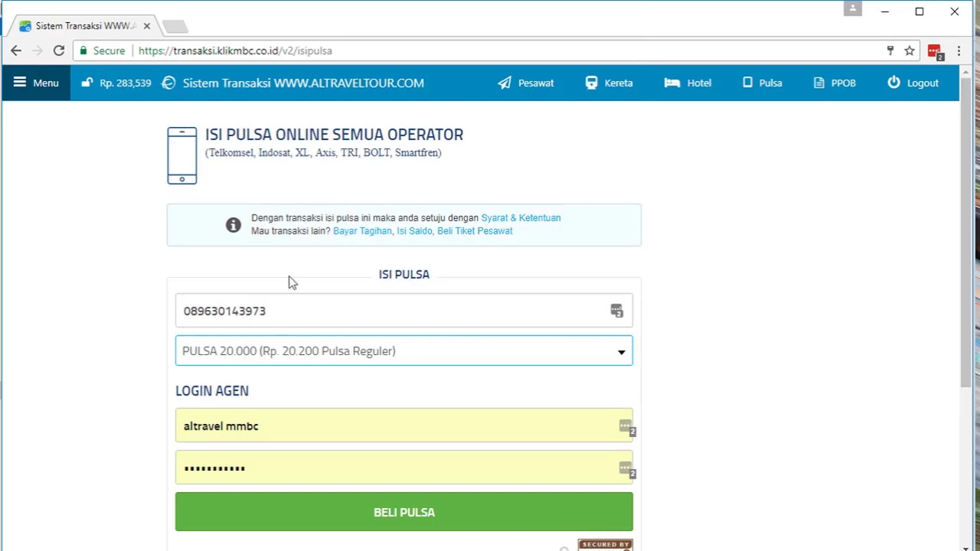This screenshot has height=551, width=980.
Task: Click the green BELI PULSA button
Action: [x=404, y=512]
